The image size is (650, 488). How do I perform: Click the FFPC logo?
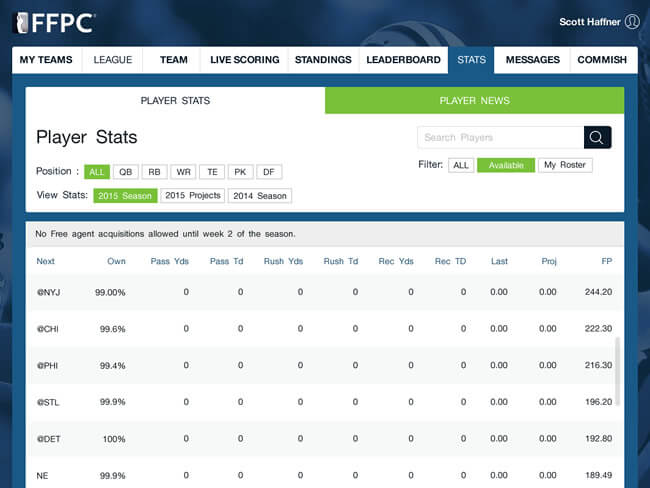pyautogui.click(x=55, y=22)
